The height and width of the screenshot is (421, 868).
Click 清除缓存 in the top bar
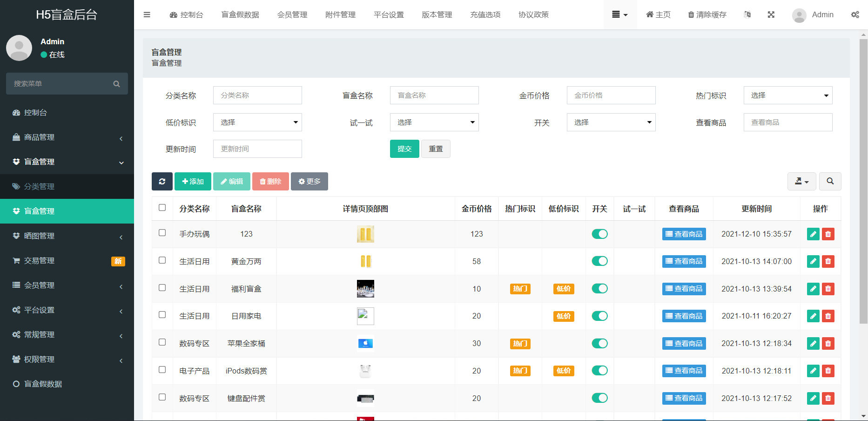tap(707, 15)
